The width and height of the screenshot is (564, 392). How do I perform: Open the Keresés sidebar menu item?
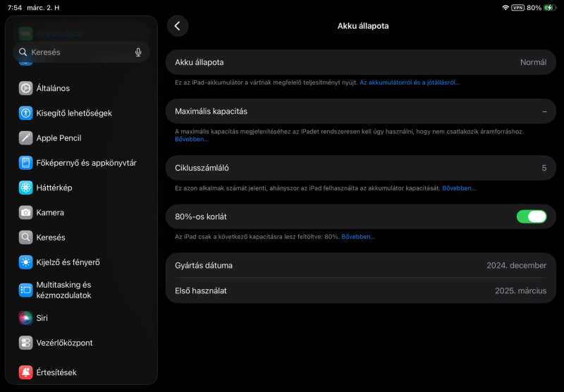(x=51, y=238)
